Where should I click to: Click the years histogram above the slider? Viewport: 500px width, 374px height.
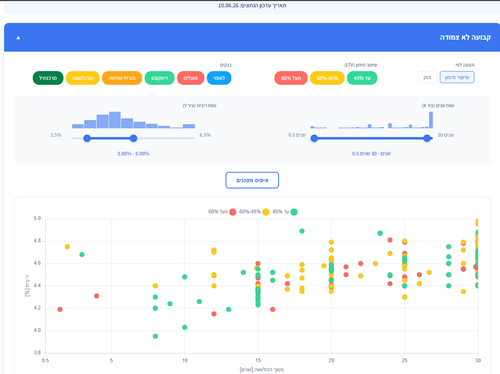pos(372,120)
